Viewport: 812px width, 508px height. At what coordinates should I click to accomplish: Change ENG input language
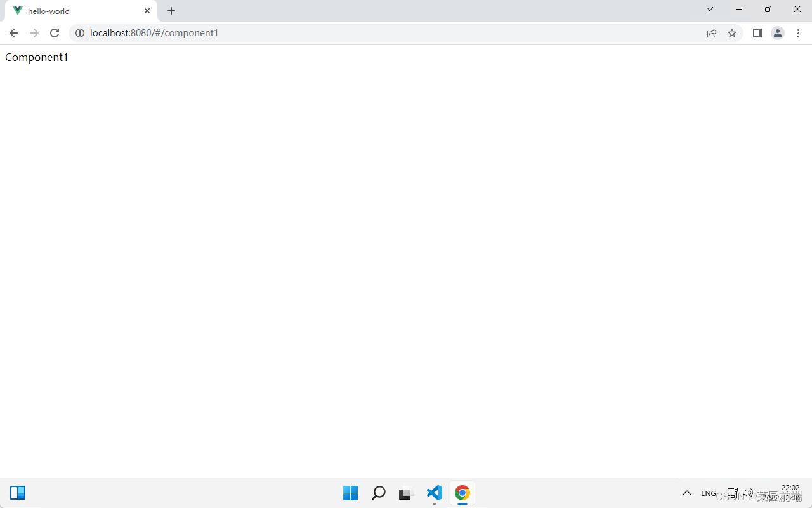coord(709,493)
